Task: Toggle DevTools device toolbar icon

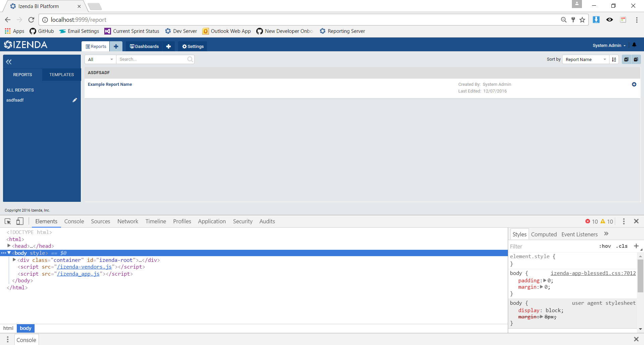Action: tap(20, 221)
